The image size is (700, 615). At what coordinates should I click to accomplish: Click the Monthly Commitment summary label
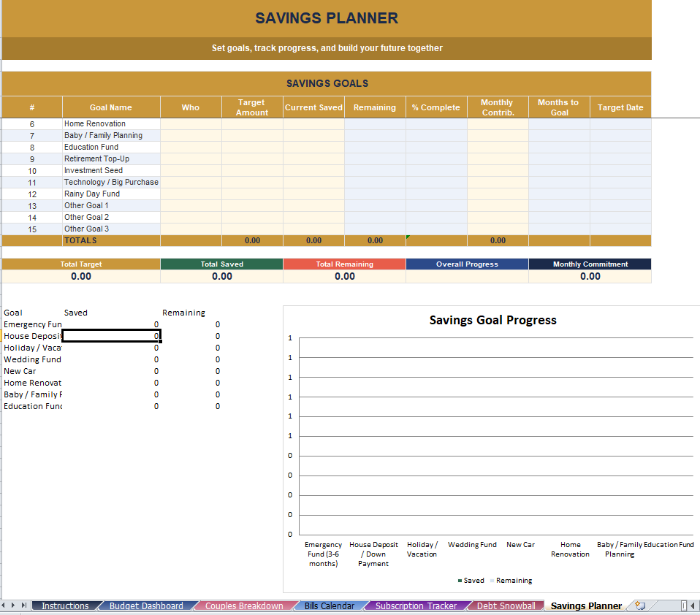tap(590, 264)
